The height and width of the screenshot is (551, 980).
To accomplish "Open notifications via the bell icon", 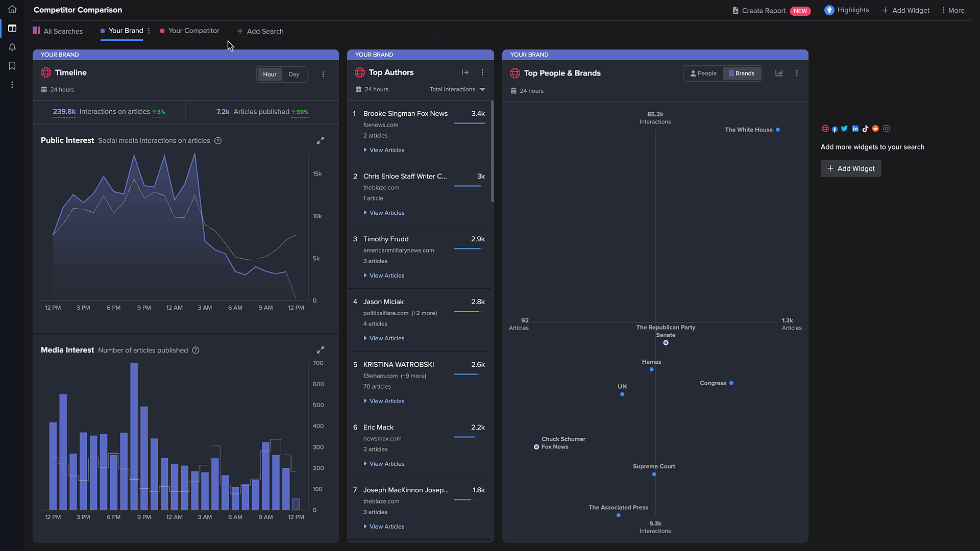I will 12,47.
